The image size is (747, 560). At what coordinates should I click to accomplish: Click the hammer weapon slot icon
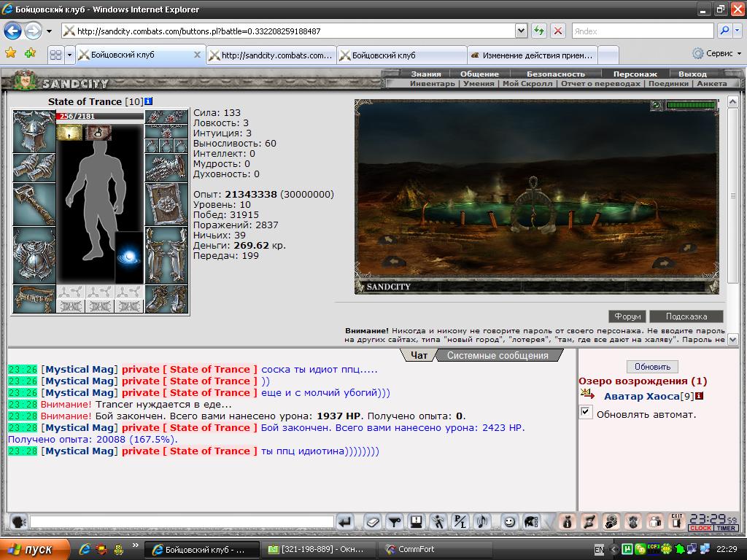click(x=34, y=204)
